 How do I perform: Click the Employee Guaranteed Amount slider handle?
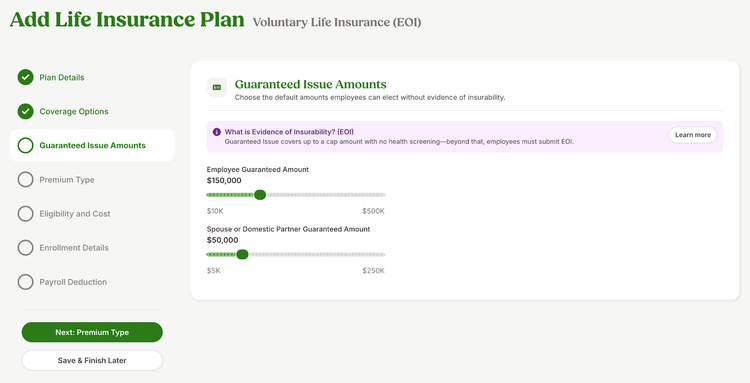[x=260, y=195]
